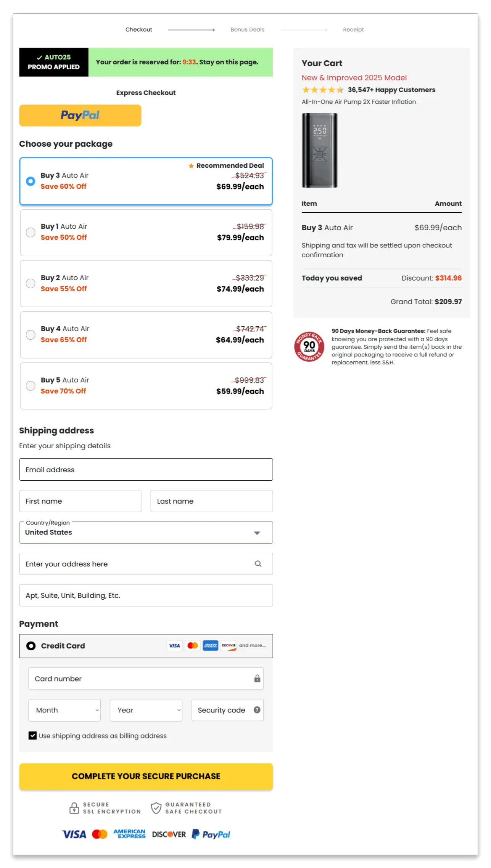491x868 pixels.
Task: Click the 36,547+ Happy Customers text
Action: point(391,90)
